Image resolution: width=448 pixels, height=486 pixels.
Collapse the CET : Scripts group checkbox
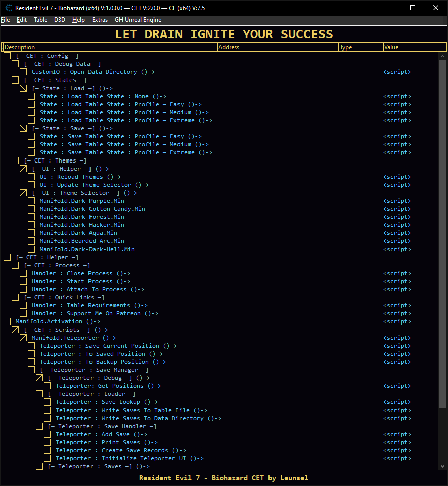coord(15,330)
